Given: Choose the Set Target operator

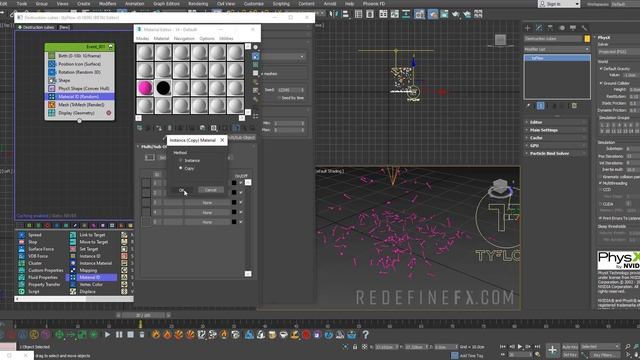Looking at the screenshot, I should click(x=89, y=249).
